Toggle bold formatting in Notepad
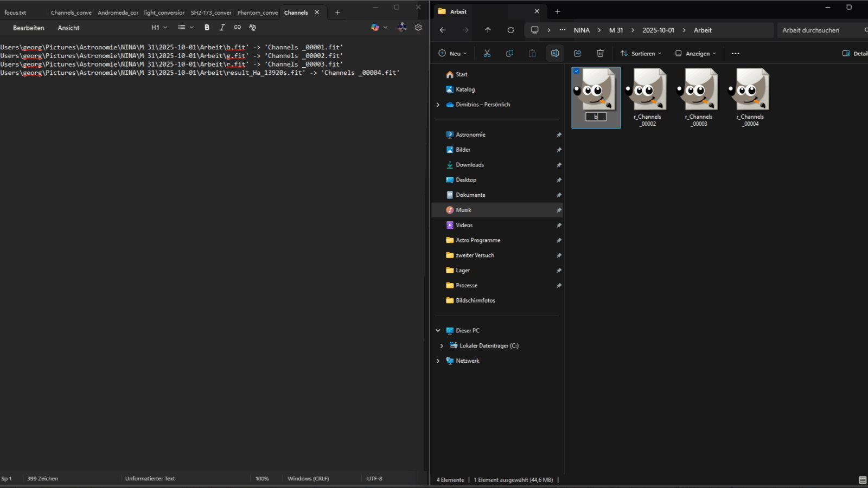 207,28
